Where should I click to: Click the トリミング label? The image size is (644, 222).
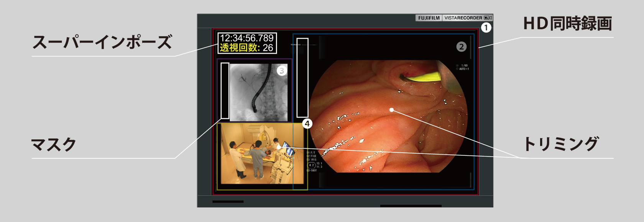tap(560, 144)
